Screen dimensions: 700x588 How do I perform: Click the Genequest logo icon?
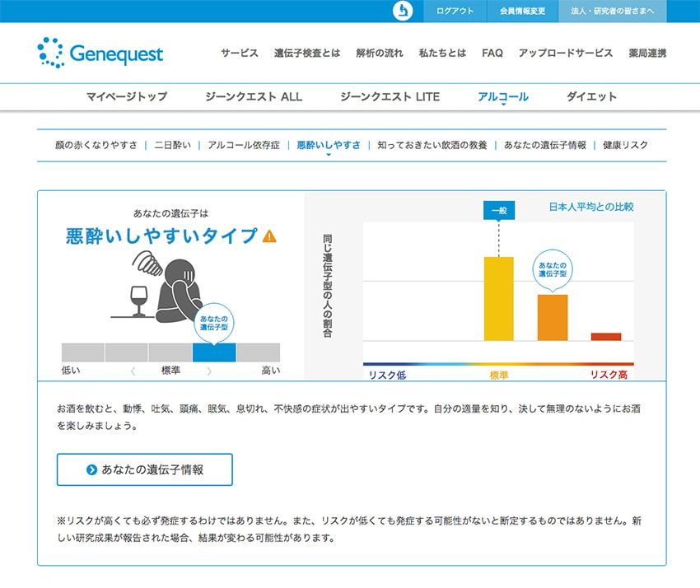[x=53, y=52]
